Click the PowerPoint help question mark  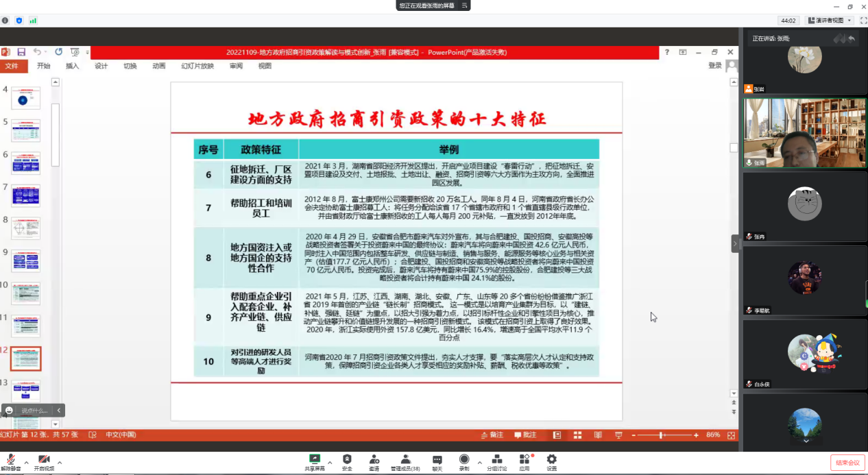[667, 52]
